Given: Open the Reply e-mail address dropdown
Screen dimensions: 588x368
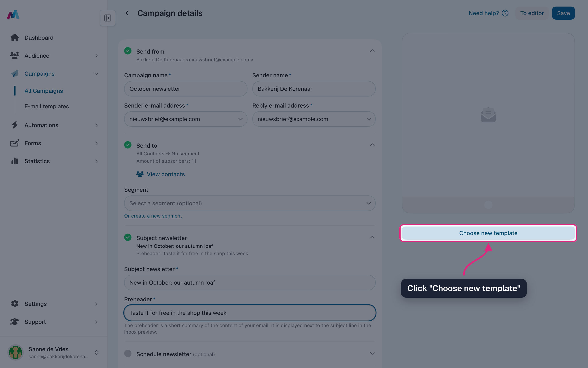Looking at the screenshot, I should point(314,119).
